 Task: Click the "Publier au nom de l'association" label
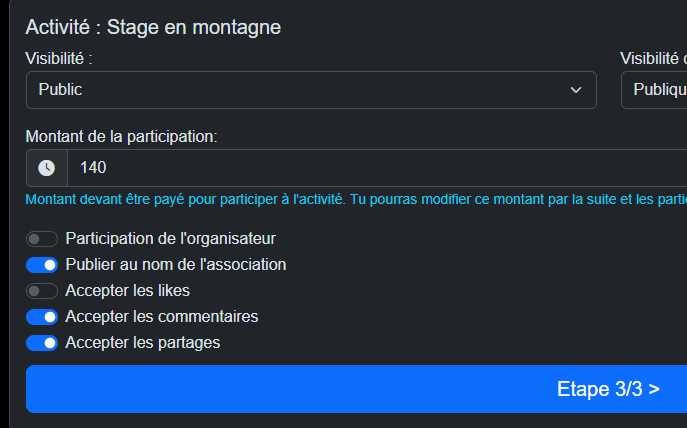tap(175, 265)
